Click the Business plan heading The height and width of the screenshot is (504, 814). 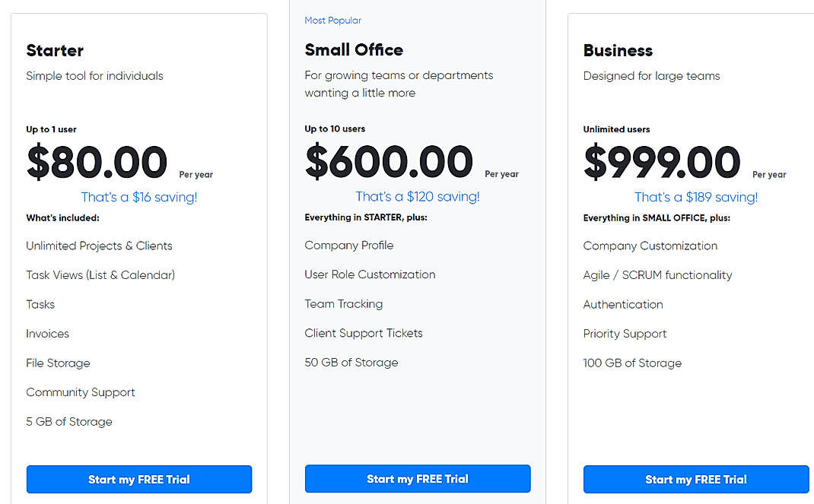(618, 50)
